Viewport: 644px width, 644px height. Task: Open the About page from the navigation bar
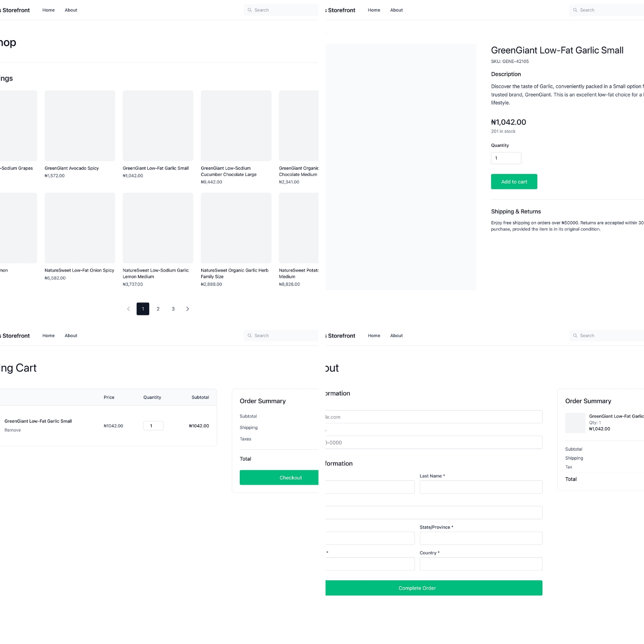tap(71, 10)
